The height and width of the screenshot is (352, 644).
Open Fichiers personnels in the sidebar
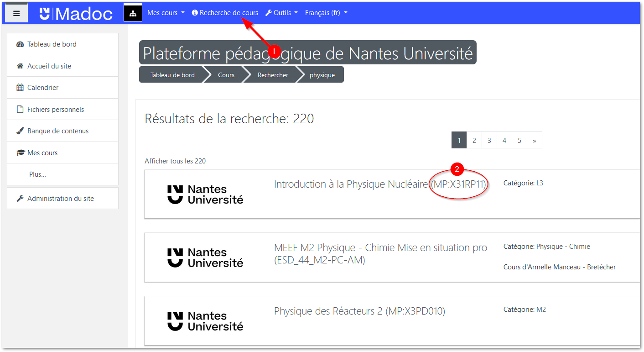tap(55, 110)
